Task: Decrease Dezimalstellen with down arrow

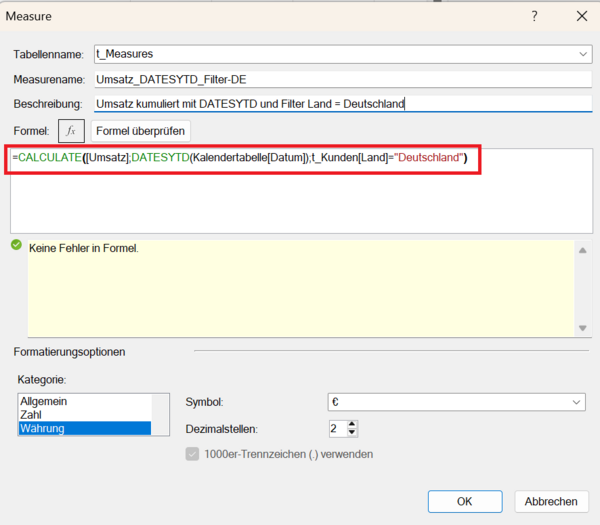Action: coord(352,434)
